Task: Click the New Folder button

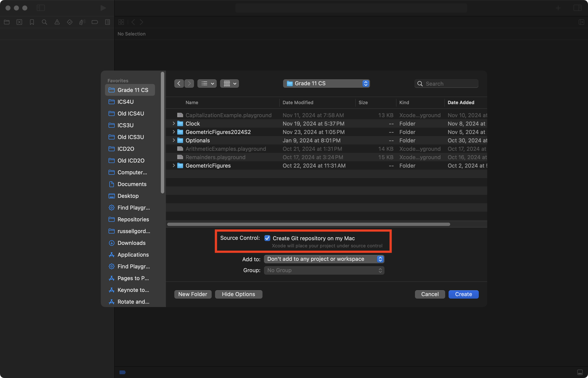Action: point(193,294)
